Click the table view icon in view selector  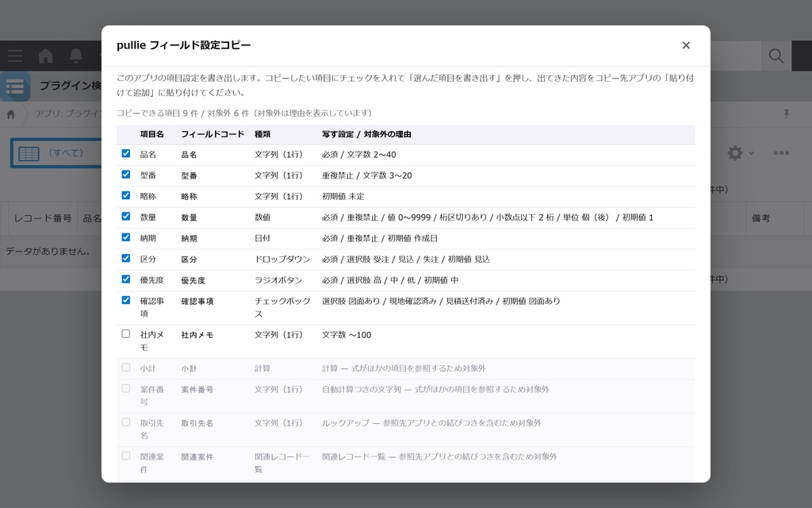(29, 153)
